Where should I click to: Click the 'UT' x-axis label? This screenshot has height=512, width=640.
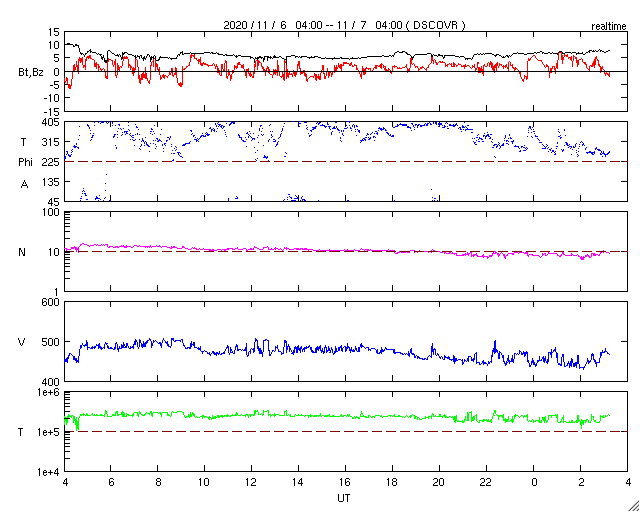click(x=345, y=497)
